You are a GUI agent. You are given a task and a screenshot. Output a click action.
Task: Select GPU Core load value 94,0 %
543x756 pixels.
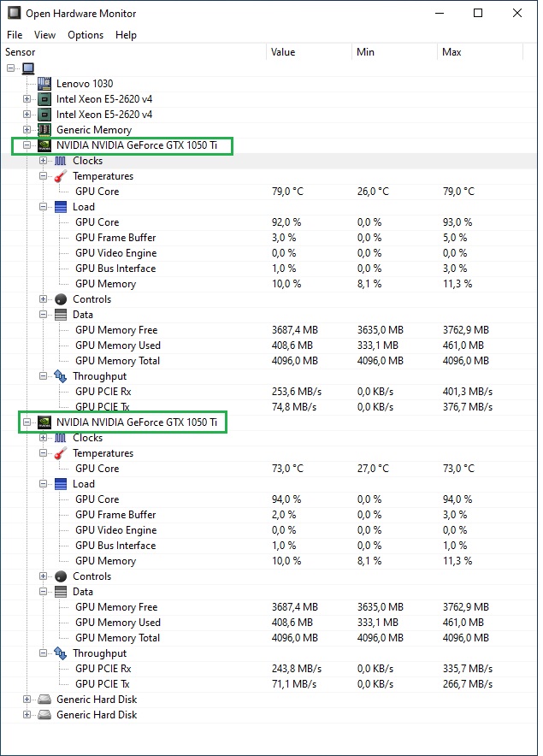pos(286,499)
